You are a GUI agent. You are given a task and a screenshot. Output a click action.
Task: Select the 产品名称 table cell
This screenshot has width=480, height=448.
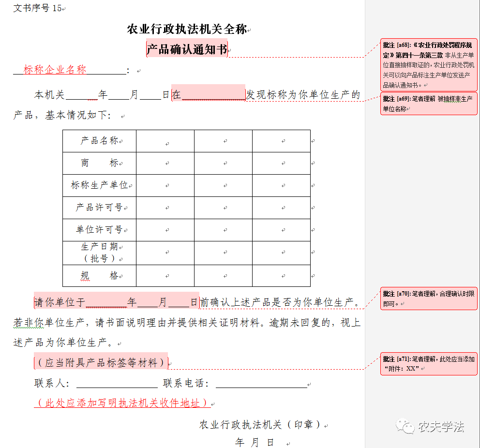99,141
